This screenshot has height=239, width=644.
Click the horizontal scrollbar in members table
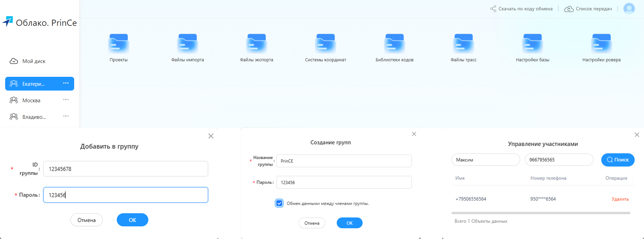[x=541, y=213]
